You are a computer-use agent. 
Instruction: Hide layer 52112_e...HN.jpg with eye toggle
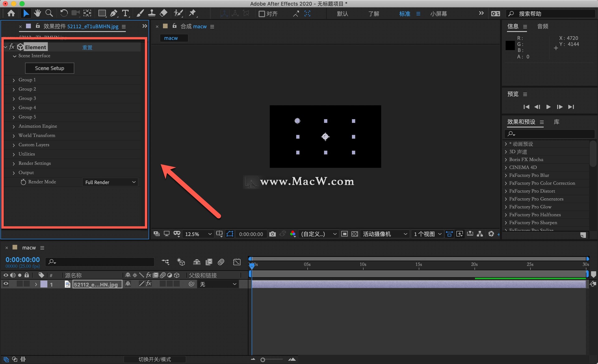(6, 284)
